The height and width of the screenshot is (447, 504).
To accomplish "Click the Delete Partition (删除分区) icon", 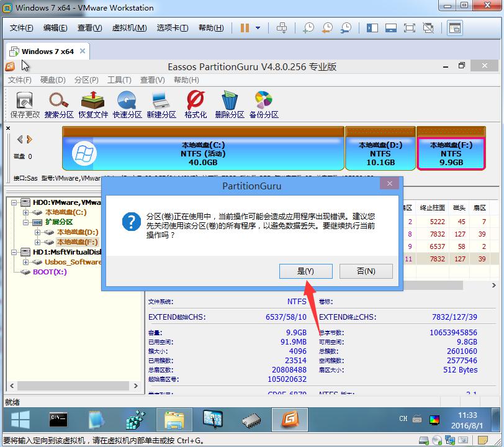I will (230, 104).
